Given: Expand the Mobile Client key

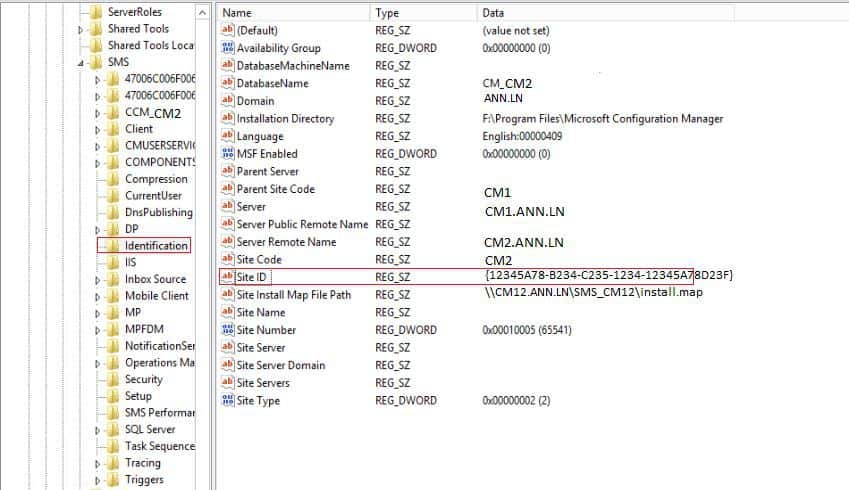Looking at the screenshot, I should click(97, 297).
